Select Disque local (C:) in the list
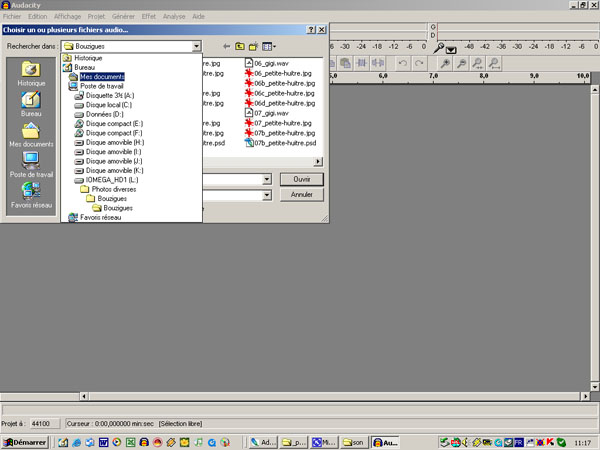 109,105
